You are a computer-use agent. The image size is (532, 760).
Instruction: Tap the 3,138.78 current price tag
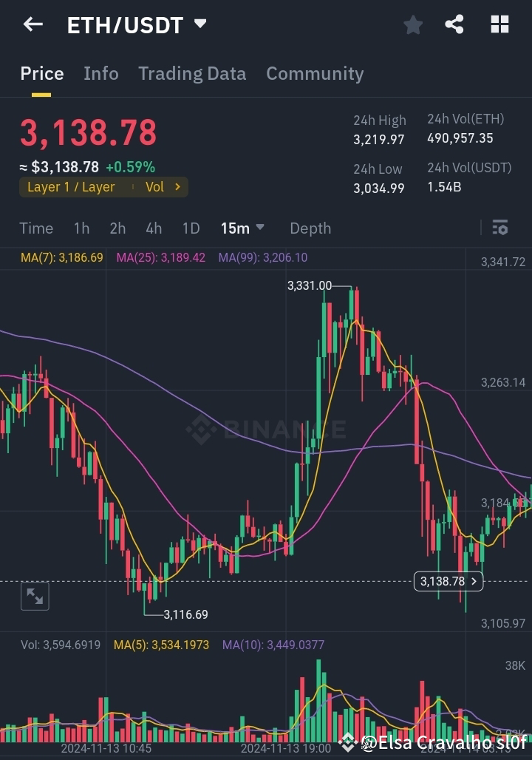448,582
